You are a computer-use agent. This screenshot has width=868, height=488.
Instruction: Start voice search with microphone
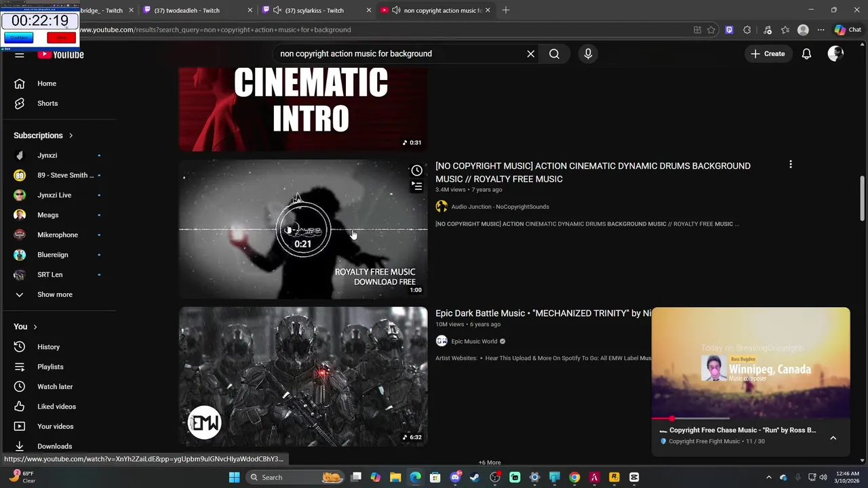point(588,54)
